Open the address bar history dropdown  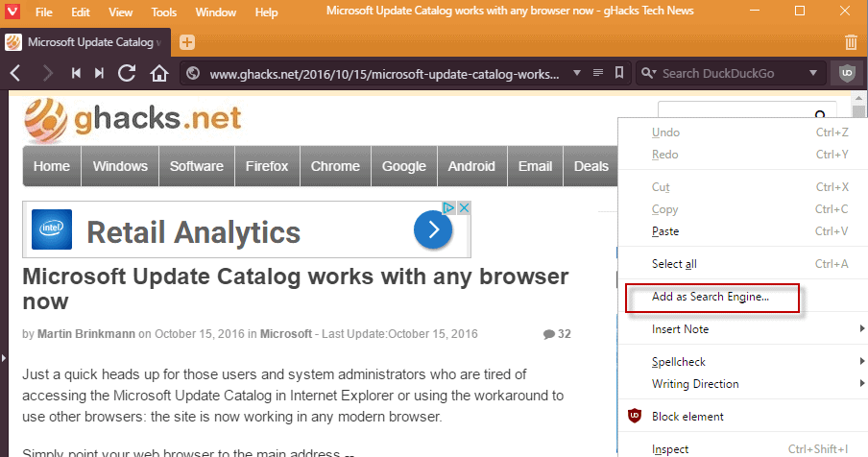click(577, 72)
